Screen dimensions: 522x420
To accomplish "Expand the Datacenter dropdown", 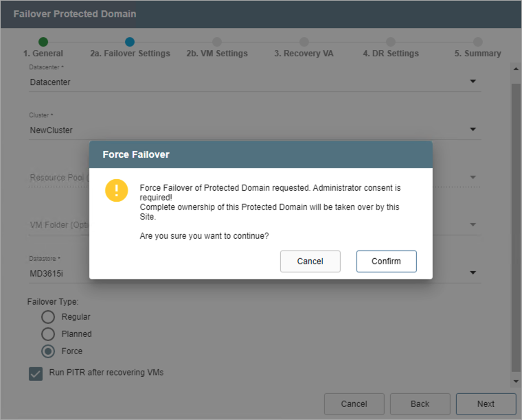I will [x=473, y=82].
